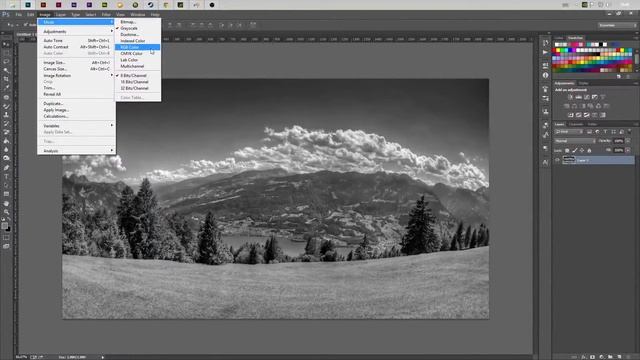Image resolution: width=640 pixels, height=360 pixels.
Task: Click Auto Tone menu entry
Action: [76, 40]
